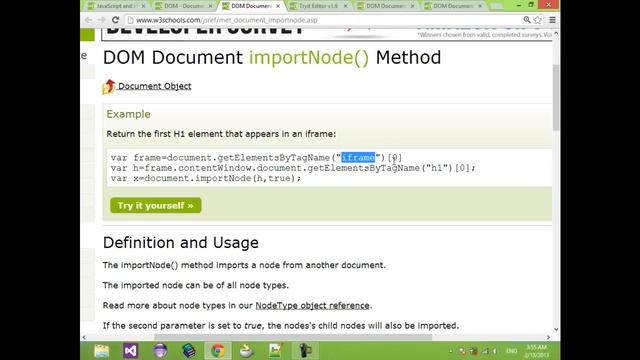Click the 'Try it yourself »' button
This screenshot has height=360, width=640.
tap(156, 205)
